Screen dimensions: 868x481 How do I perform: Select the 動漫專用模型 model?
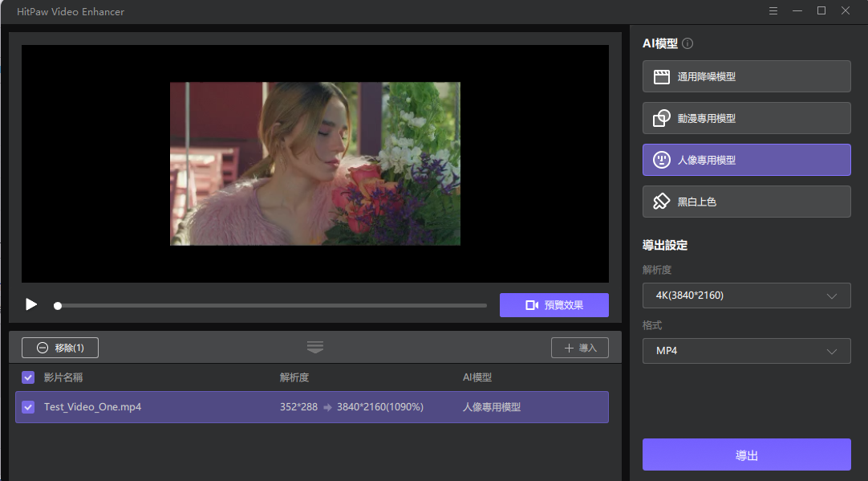746,118
